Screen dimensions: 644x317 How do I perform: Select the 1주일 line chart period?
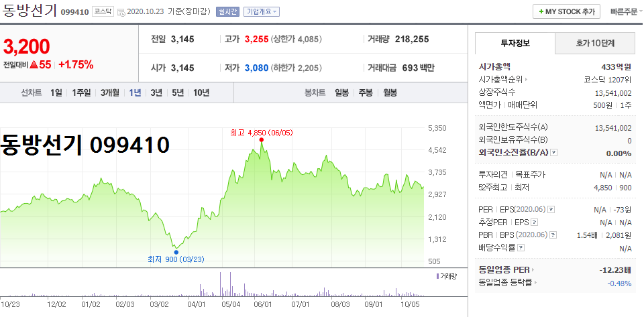click(81, 92)
